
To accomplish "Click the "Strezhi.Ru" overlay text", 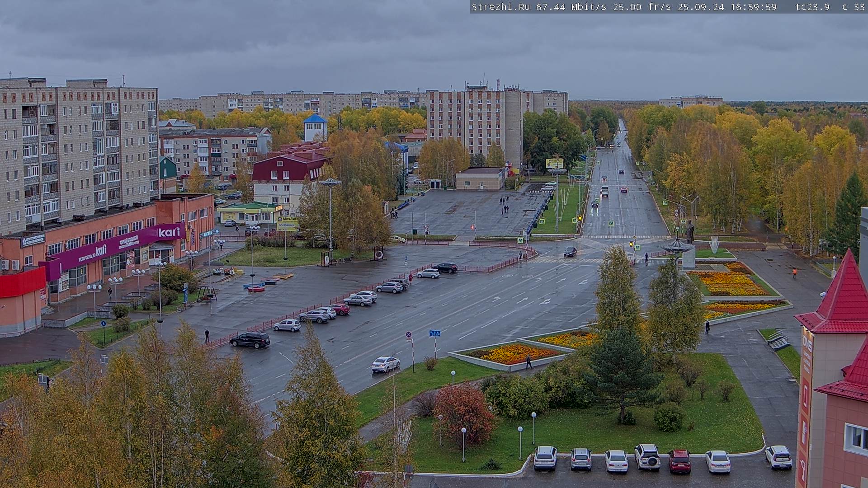I will (x=501, y=7).
